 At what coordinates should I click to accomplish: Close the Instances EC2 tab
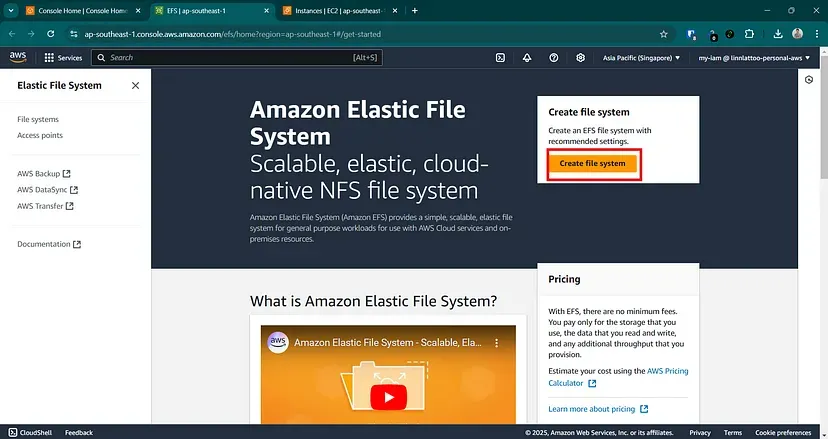(394, 11)
